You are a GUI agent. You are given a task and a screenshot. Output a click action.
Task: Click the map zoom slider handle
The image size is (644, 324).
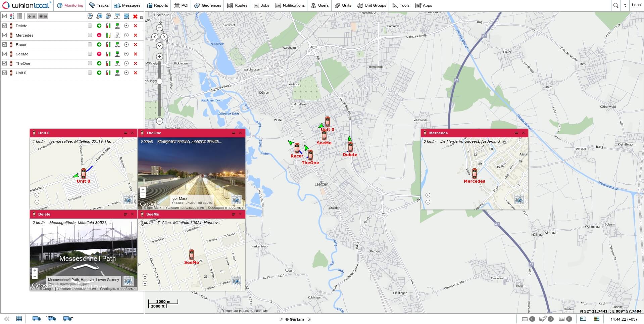coord(159,81)
